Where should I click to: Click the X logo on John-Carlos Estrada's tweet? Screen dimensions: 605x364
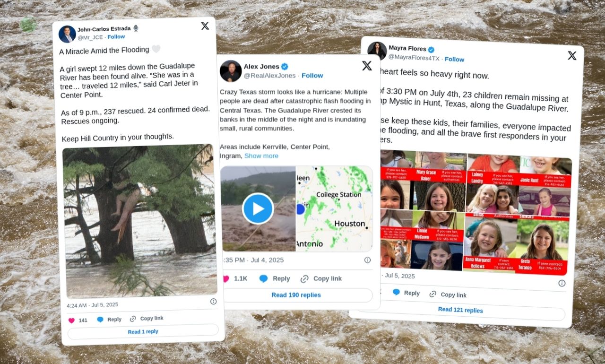(x=205, y=26)
